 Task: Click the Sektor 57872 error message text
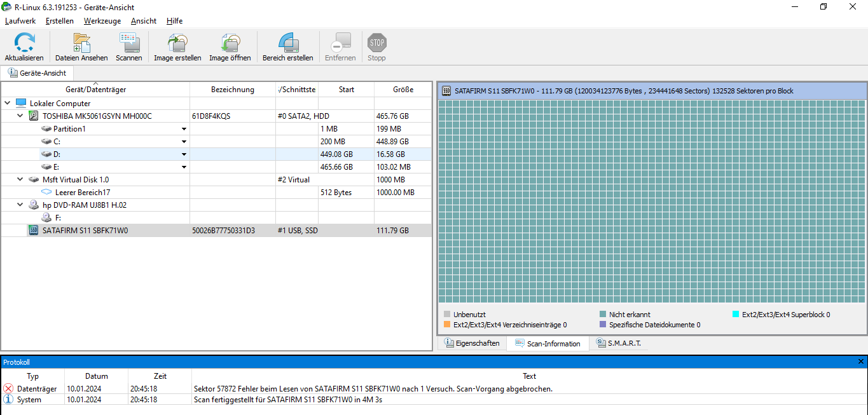[373, 388]
